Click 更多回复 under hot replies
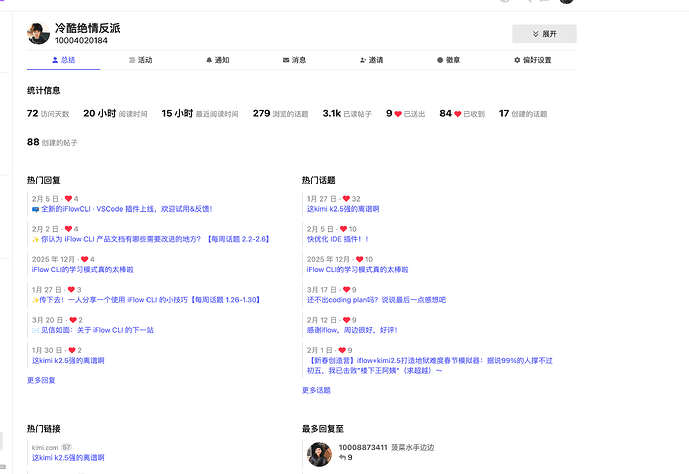Screen dimensions: 689x474 (41, 380)
